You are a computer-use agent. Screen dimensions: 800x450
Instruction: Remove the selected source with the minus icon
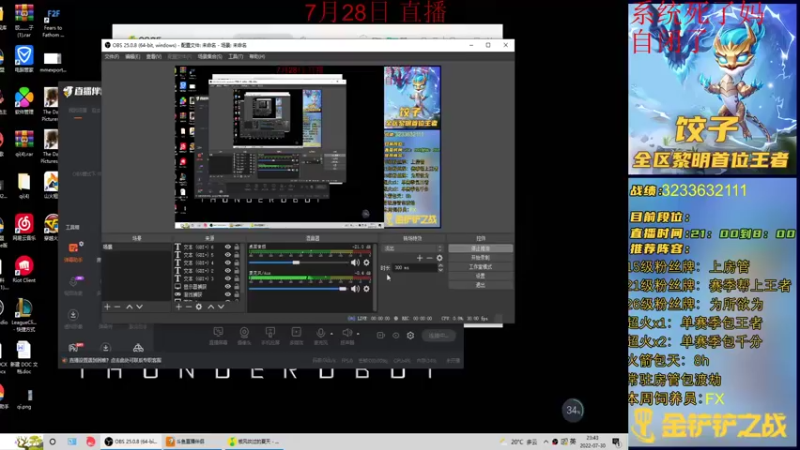pos(189,307)
